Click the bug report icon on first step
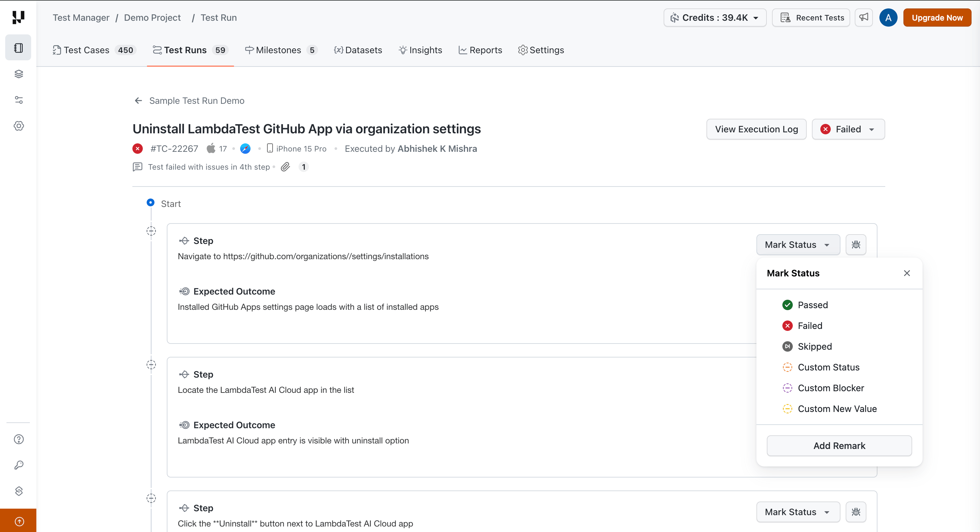 click(856, 245)
